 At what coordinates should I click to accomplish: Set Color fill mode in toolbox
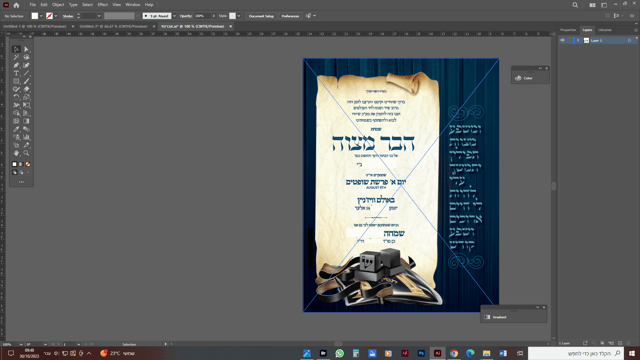pos(15,164)
